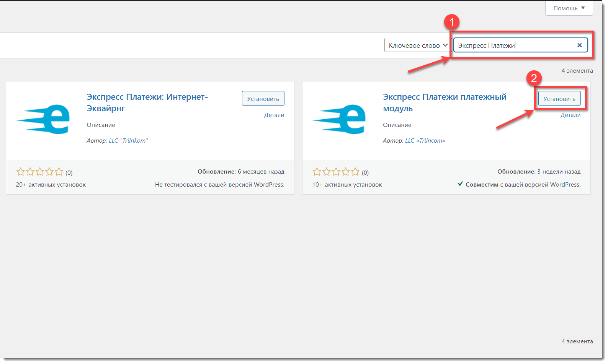Click the top "4 элемента" count text
The height and width of the screenshot is (364, 608).
pos(577,71)
